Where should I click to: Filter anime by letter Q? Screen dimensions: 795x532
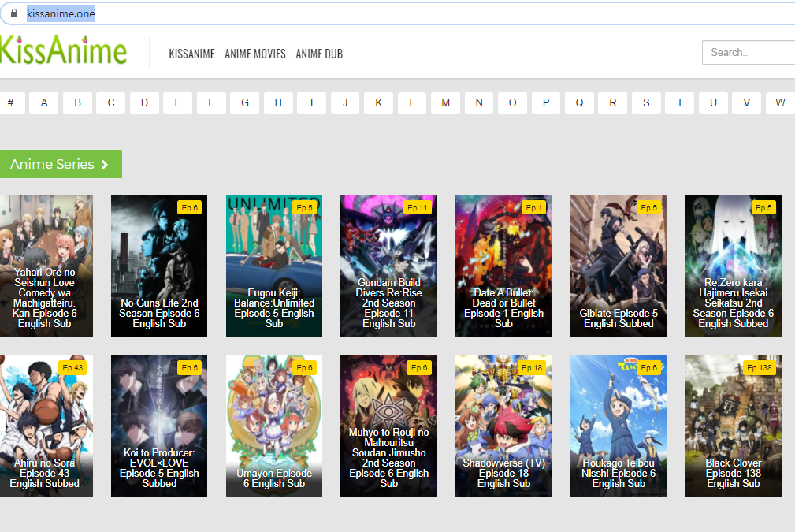(580, 103)
